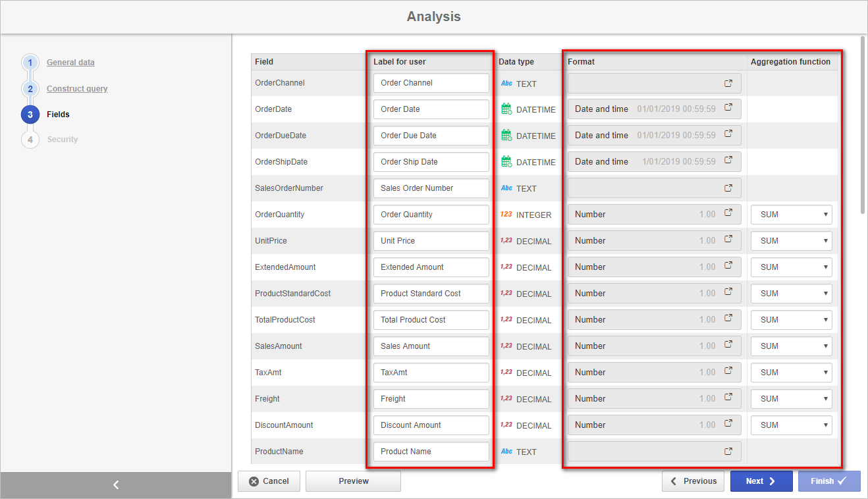Click the Cancel button

pyautogui.click(x=269, y=481)
